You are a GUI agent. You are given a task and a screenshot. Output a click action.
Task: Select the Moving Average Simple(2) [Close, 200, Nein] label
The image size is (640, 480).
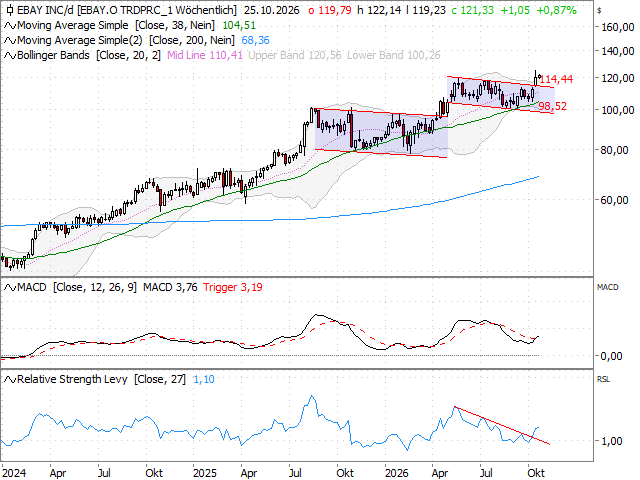(x=126, y=40)
